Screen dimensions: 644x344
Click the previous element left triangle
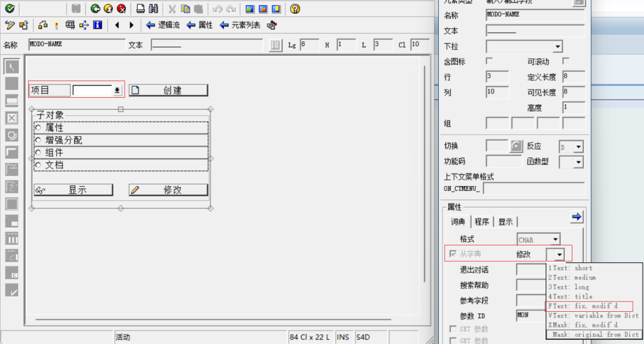click(117, 25)
